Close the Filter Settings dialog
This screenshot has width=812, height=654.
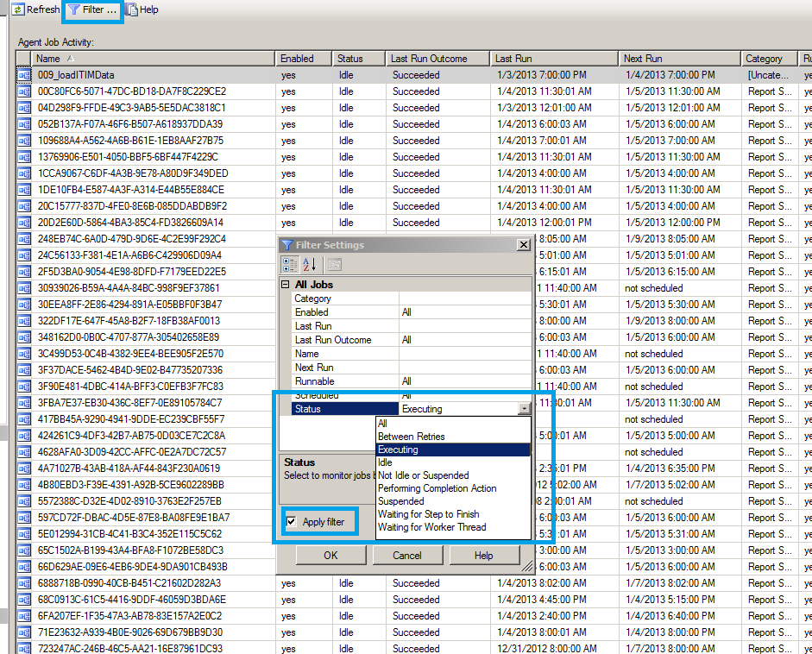click(523, 245)
